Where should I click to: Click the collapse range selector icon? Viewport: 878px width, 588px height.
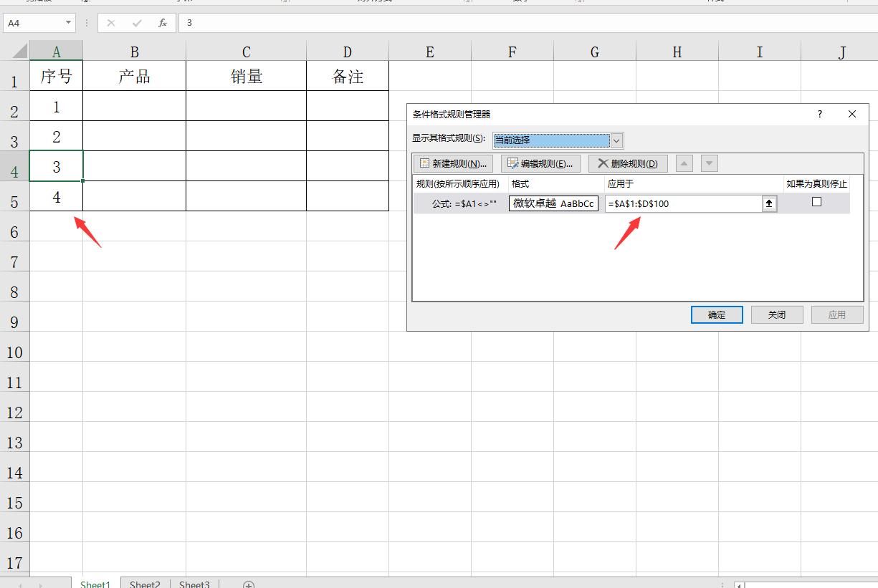769,203
